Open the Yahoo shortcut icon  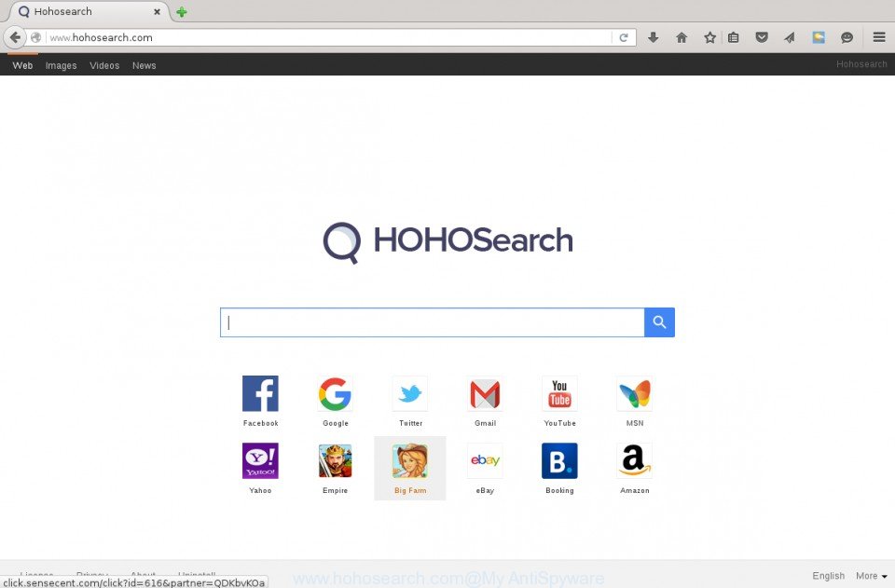pyautogui.click(x=260, y=461)
